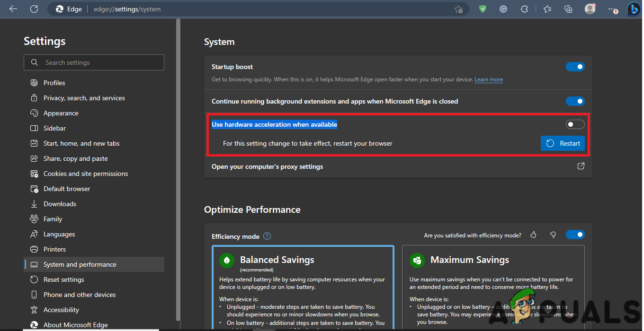Reload the current page

click(x=34, y=9)
